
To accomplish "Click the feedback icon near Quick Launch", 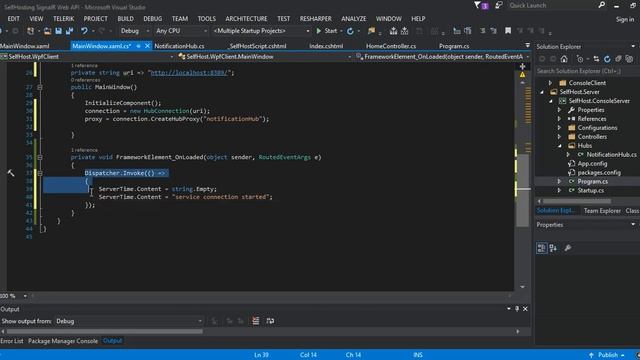I will pos(498,5).
